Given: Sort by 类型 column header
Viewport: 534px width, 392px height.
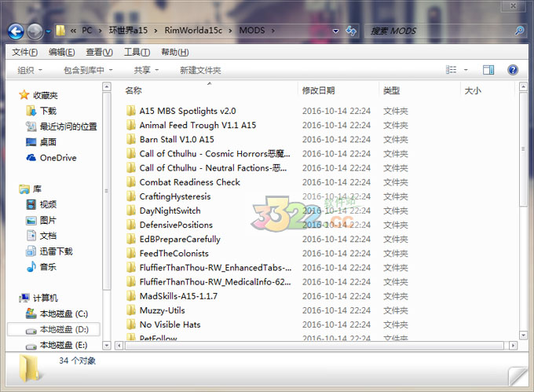Looking at the screenshot, I should (391, 90).
